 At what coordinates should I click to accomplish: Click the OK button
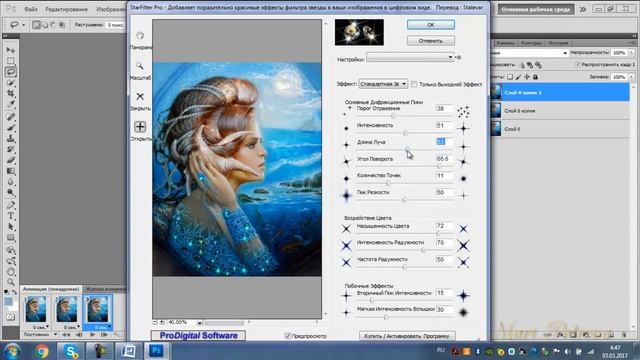pyautogui.click(x=431, y=24)
